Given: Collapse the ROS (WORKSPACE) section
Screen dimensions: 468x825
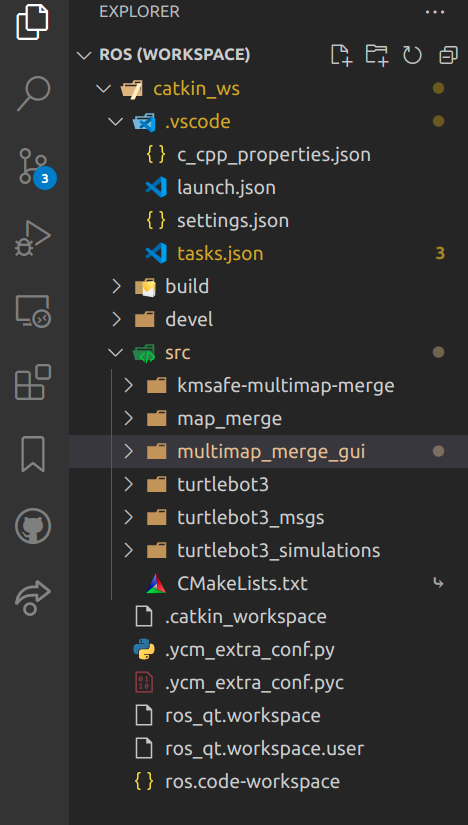Looking at the screenshot, I should coord(84,55).
